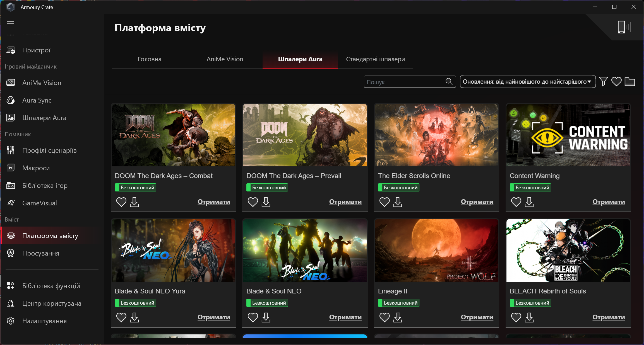Click Отримати for Blade & Soul NEO Yura
644x345 pixels.
[214, 317]
